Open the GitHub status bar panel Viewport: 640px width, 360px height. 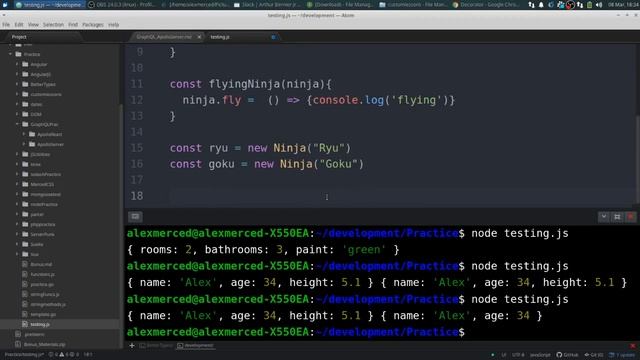(567, 355)
